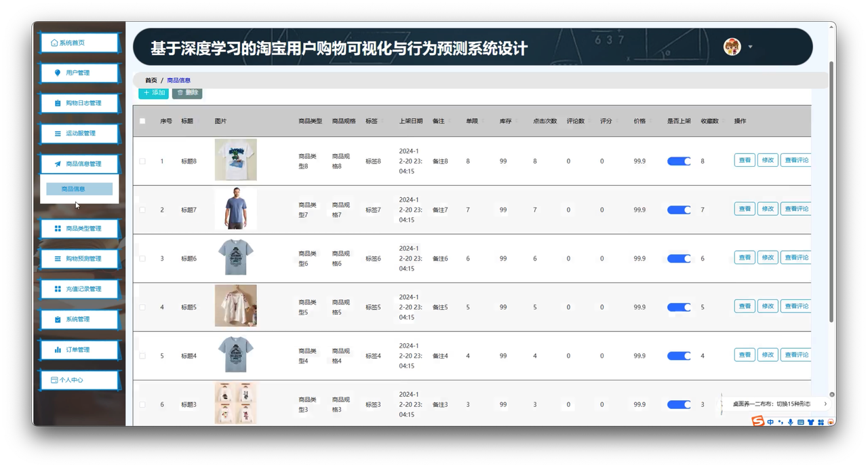868x468 pixels.
Task: Click the 点击次数 column header
Action: click(545, 121)
